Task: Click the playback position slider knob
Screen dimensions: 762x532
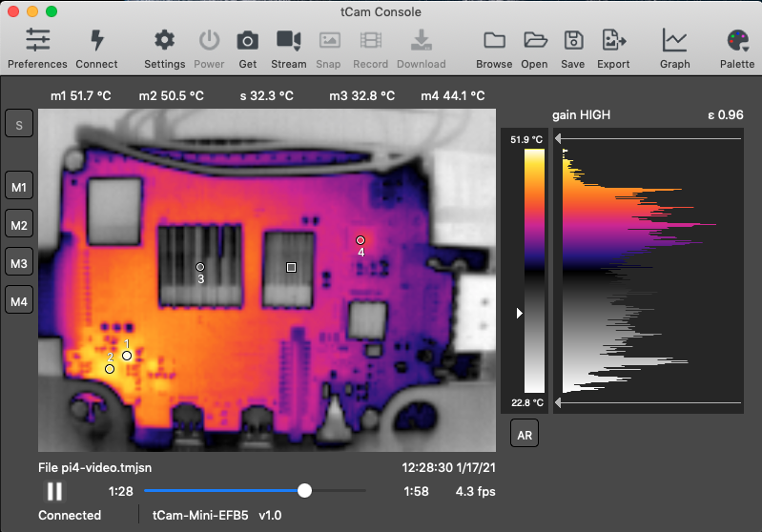Action: [x=304, y=491]
